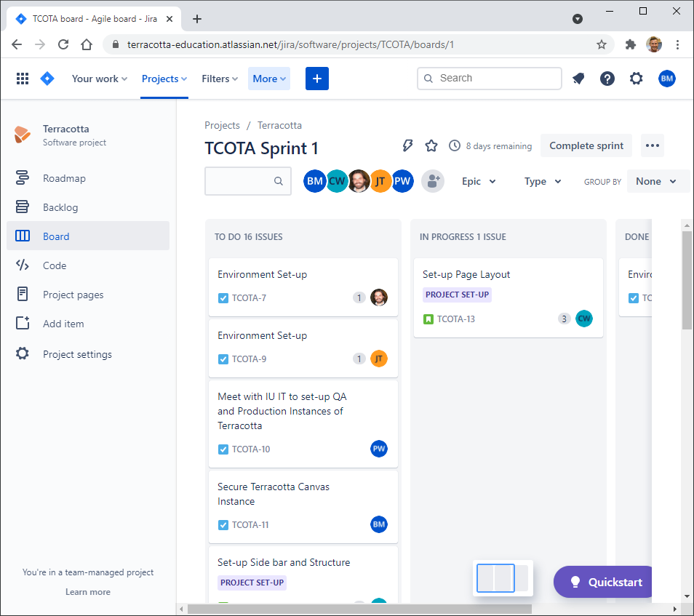This screenshot has width=694, height=616.
Task: Filter board by JT avatar
Action: (x=380, y=181)
